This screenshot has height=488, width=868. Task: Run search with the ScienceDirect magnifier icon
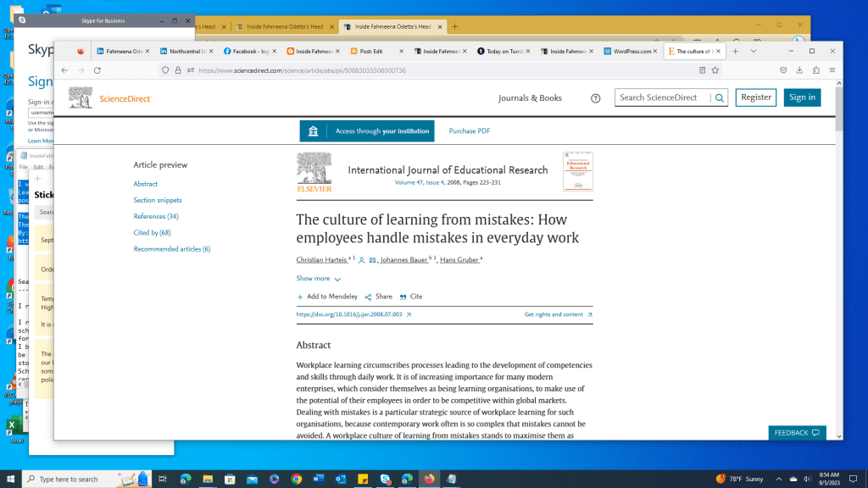coord(720,97)
